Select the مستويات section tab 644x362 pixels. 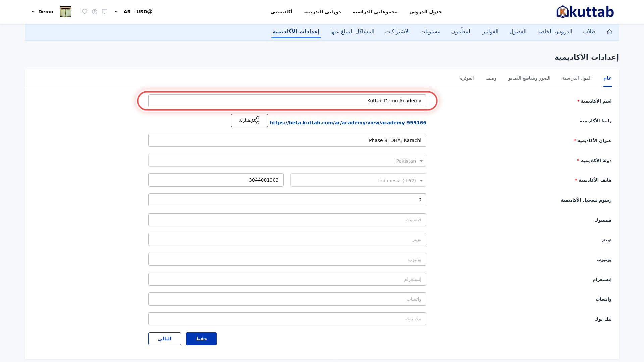430,32
